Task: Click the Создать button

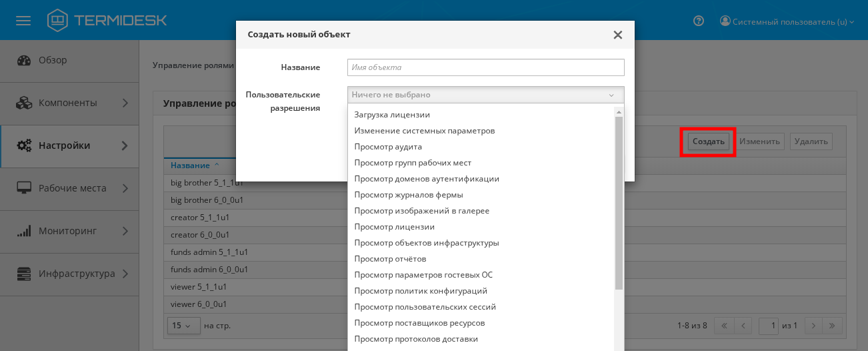Action: (x=708, y=141)
